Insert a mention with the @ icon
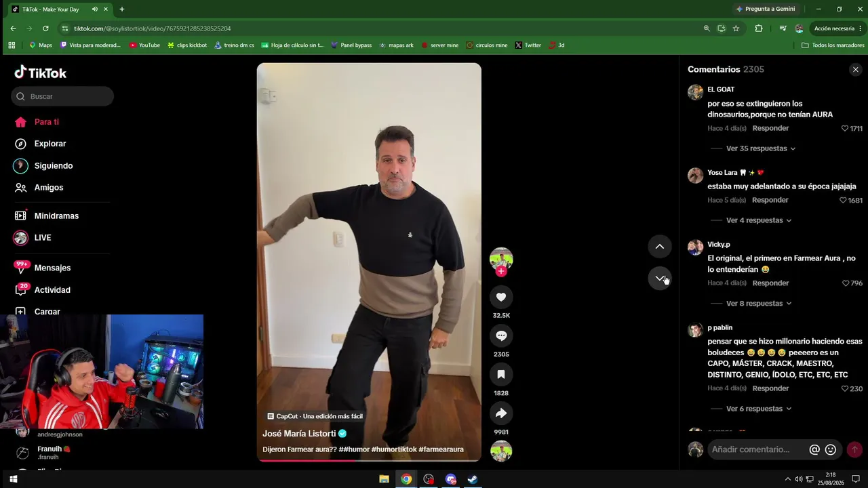Viewport: 868px width, 488px height. tap(814, 449)
